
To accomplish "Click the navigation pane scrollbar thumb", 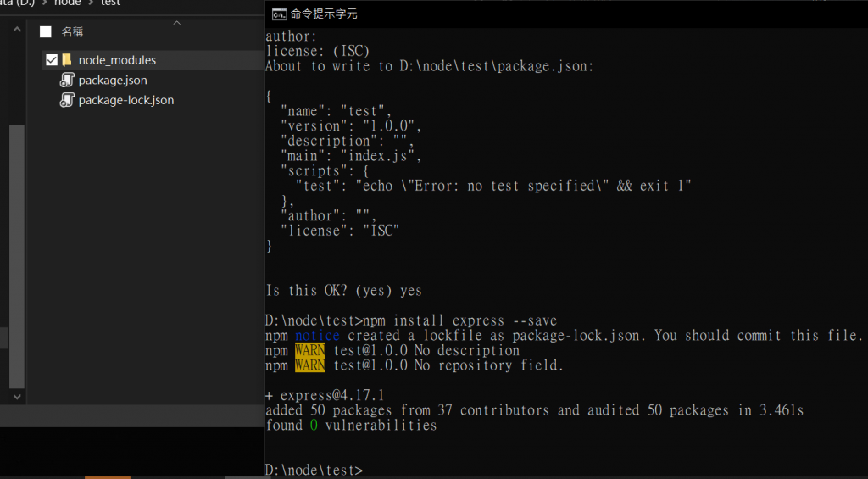I will tap(17, 256).
